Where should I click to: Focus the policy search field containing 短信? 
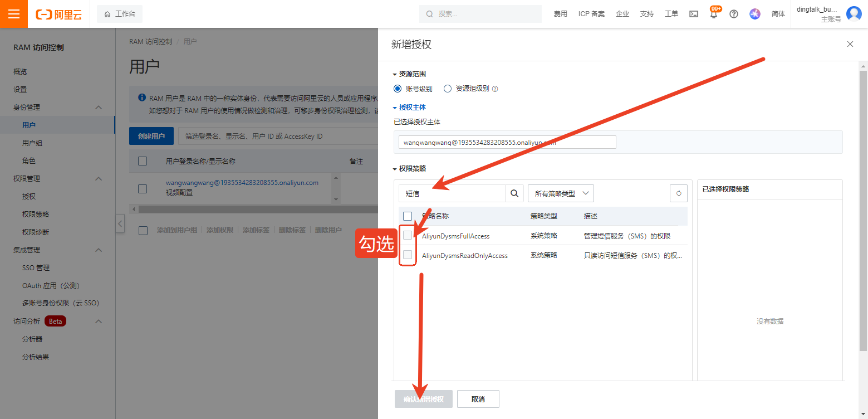452,193
